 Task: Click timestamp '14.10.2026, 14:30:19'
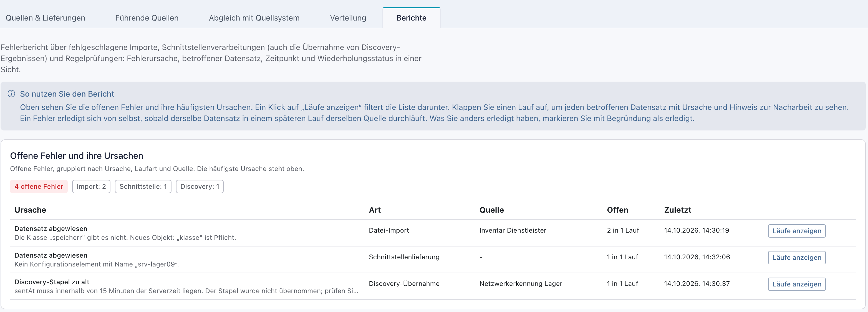(x=697, y=230)
